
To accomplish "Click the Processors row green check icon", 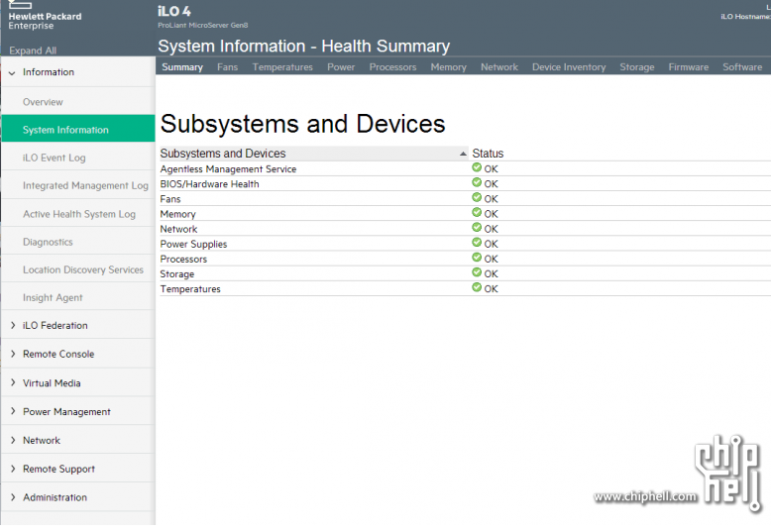I will (x=477, y=258).
